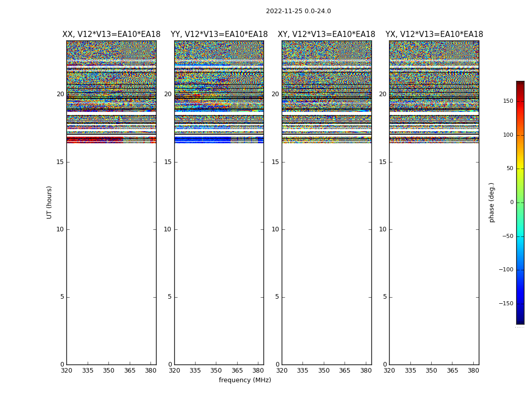Click the XY plot y-axis tick 15
This screenshot has width=532, height=405.
(x=276, y=162)
